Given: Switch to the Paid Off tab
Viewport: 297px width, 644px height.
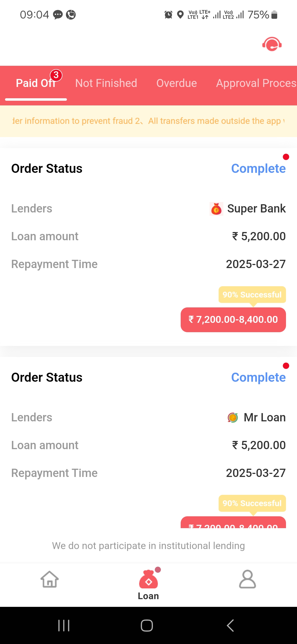Looking at the screenshot, I should (x=36, y=83).
